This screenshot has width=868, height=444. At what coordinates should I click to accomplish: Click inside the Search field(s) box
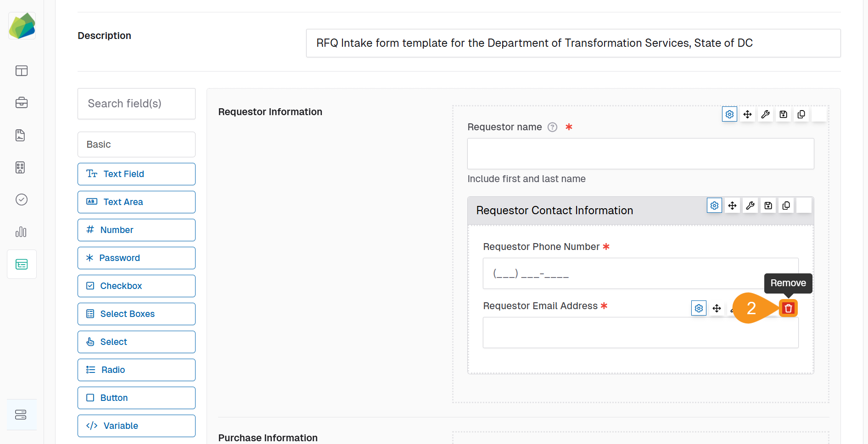point(136,103)
